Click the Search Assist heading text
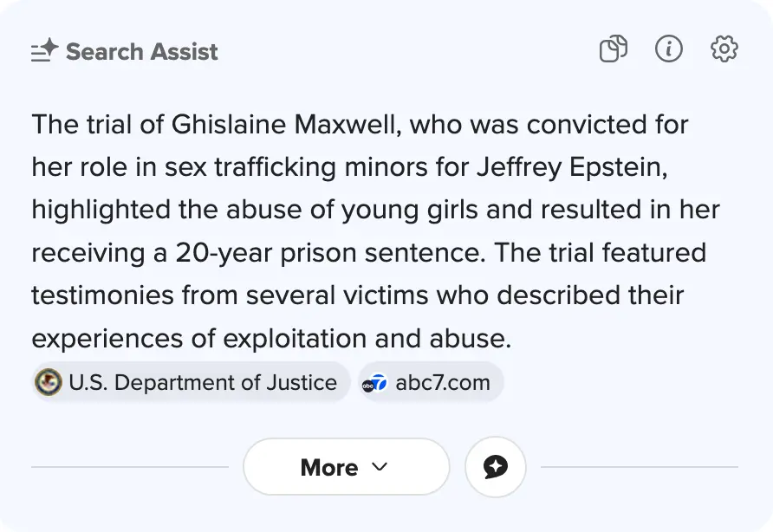The width and height of the screenshot is (773, 532). [142, 52]
